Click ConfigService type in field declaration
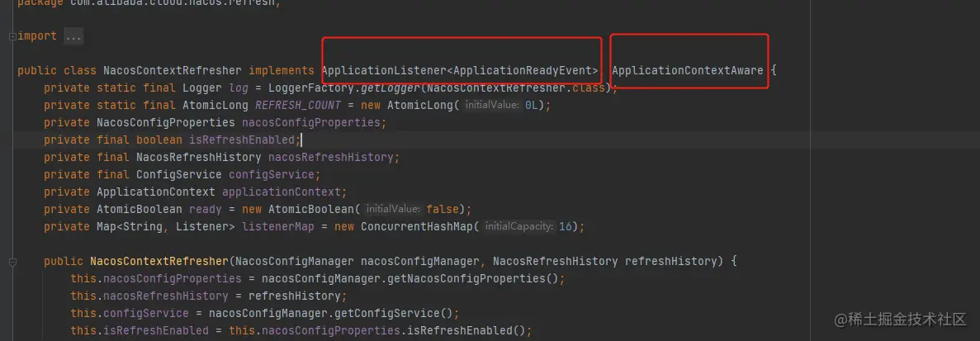 pos(179,174)
